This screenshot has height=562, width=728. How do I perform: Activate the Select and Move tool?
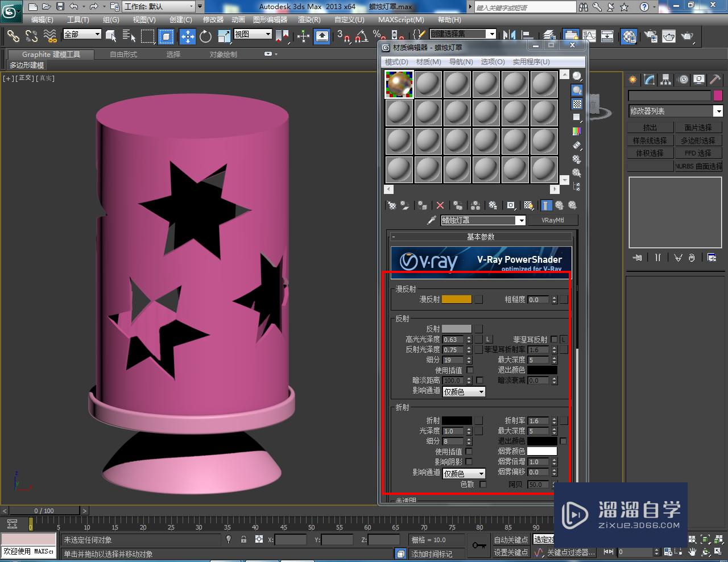(x=187, y=36)
